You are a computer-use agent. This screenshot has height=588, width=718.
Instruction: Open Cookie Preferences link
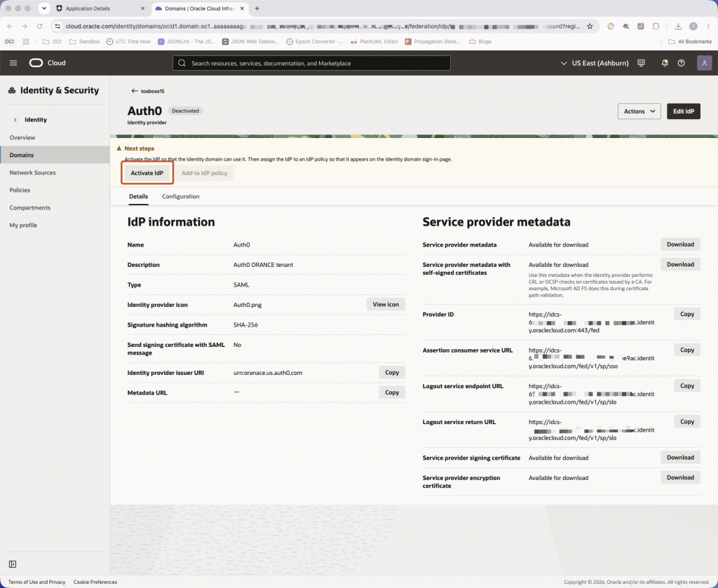(95, 582)
